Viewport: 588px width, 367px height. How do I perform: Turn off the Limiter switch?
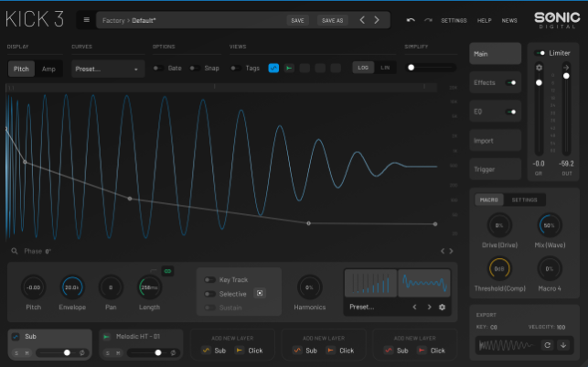click(540, 53)
